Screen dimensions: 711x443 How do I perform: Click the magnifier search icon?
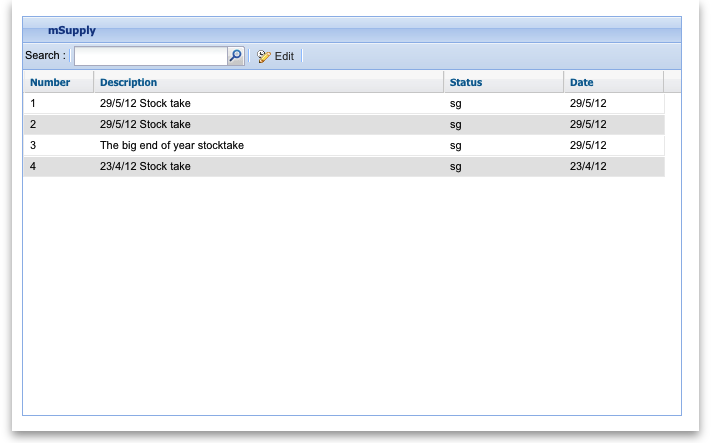point(235,56)
